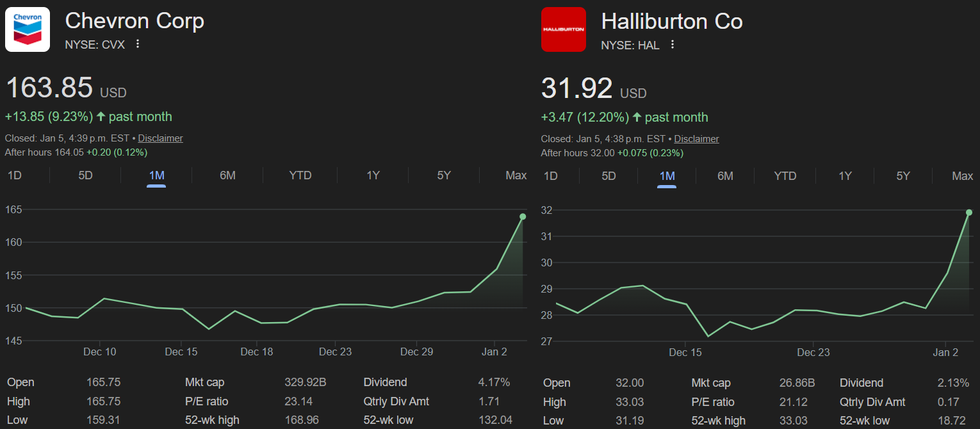
Task: Select the Max tab on Halliburton chart
Action: (x=962, y=176)
